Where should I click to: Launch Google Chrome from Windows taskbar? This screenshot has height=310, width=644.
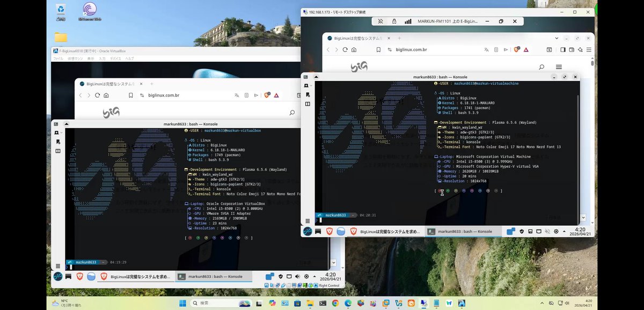[335, 303]
